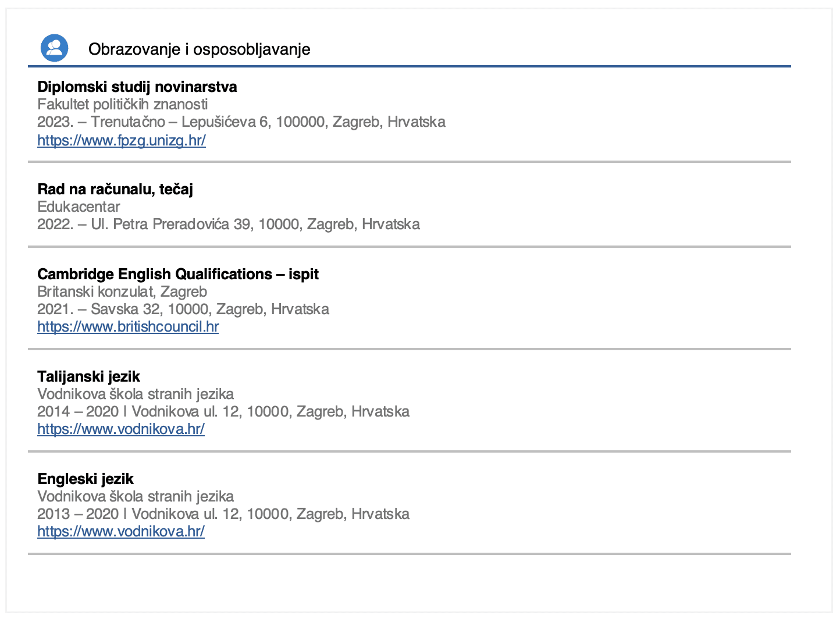Click the Lepušićeva 6 address line
Screen dimensions: 840x619
coord(241,122)
